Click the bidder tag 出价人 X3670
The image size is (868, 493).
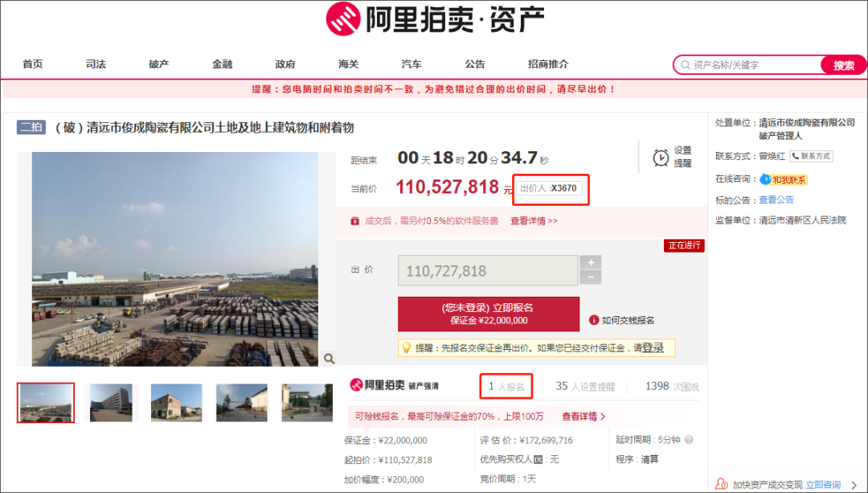tap(549, 188)
